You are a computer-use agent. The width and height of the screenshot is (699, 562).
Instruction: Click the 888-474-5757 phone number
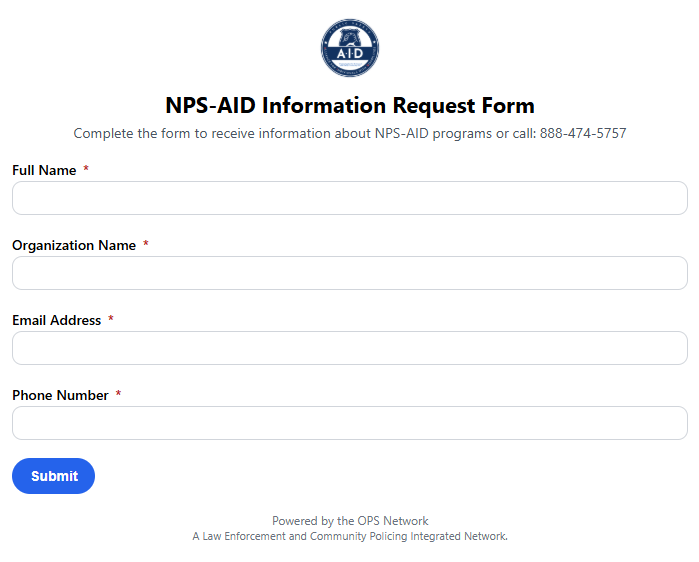[583, 134]
